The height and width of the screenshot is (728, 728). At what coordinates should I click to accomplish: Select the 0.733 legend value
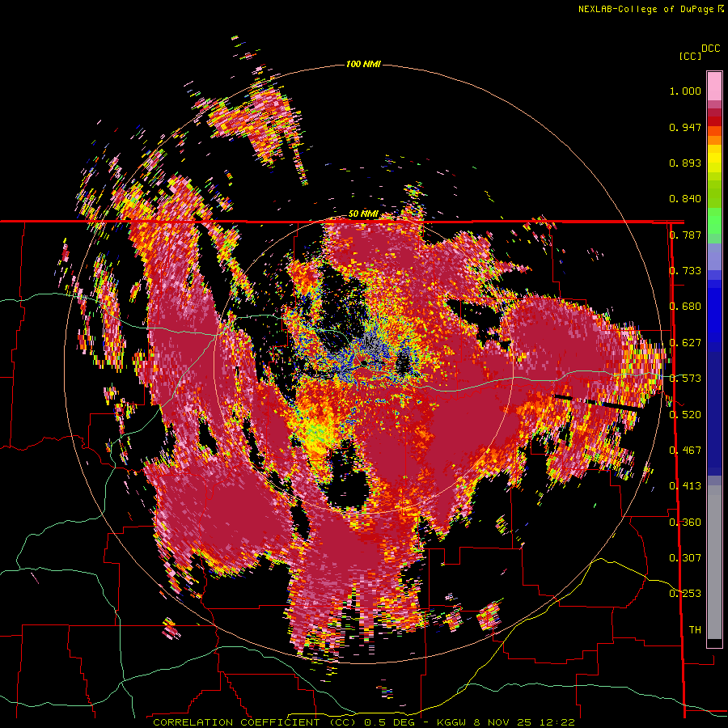point(685,271)
